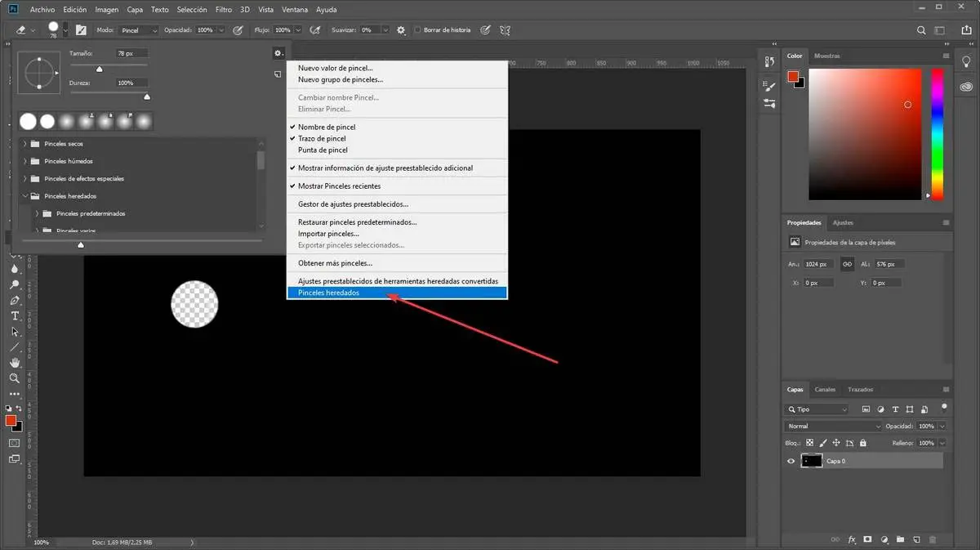This screenshot has height=550, width=980.
Task: Select the Pen tool
Action: coord(15,300)
